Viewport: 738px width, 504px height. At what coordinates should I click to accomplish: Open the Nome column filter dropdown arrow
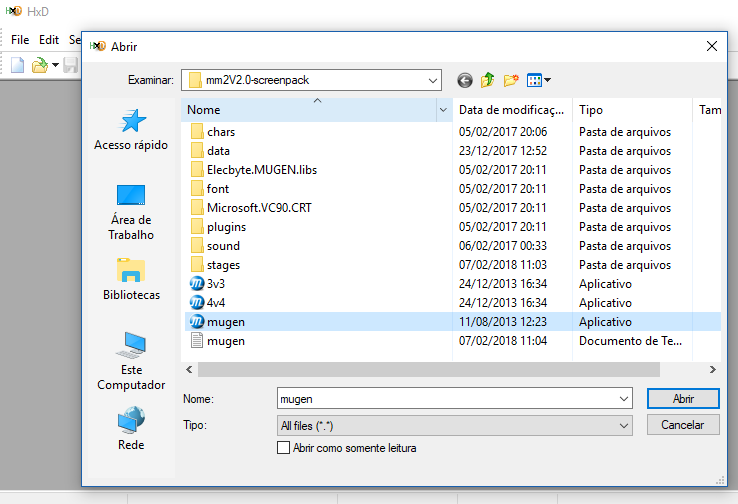[x=443, y=110]
